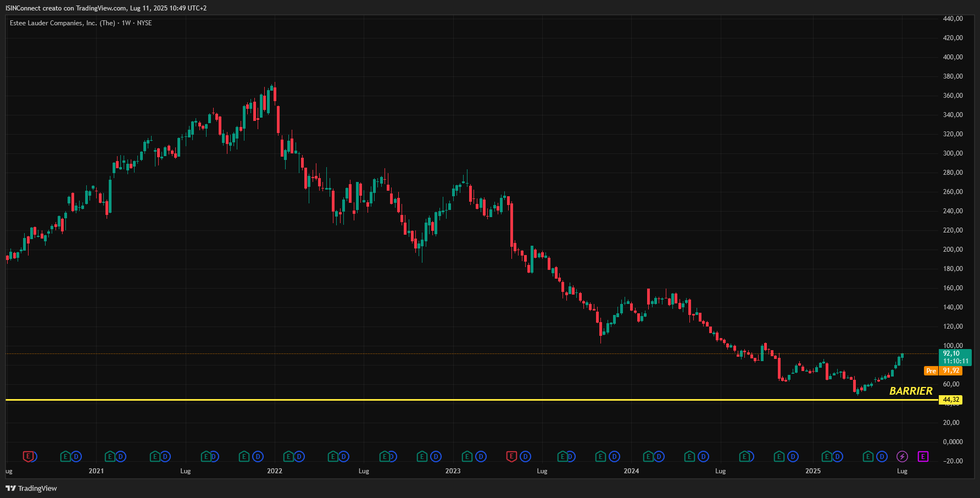Select the yellow horizontal barrier line
This screenshot has height=498, width=980.
471,400
